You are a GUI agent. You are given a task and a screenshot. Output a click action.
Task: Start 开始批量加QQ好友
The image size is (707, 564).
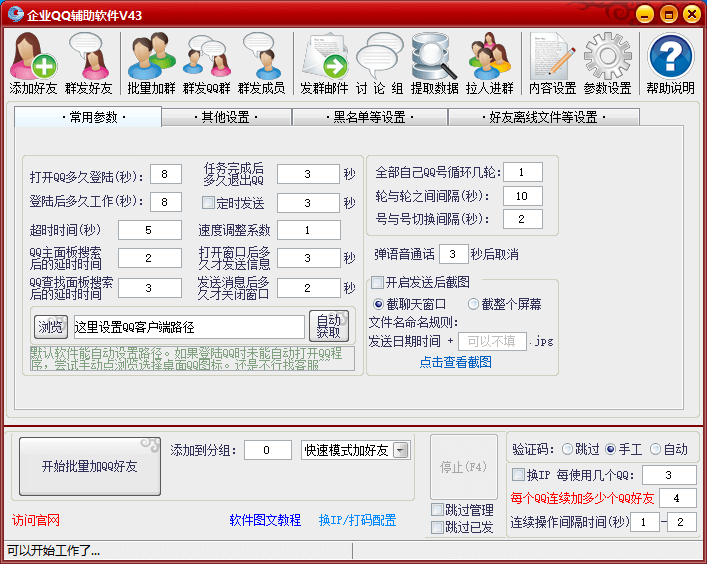point(90,466)
